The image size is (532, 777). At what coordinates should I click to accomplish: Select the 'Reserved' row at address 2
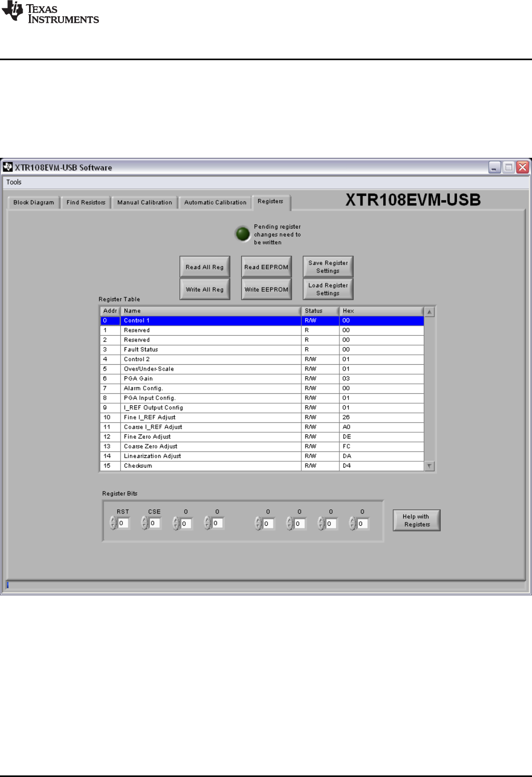pyautogui.click(x=262, y=340)
